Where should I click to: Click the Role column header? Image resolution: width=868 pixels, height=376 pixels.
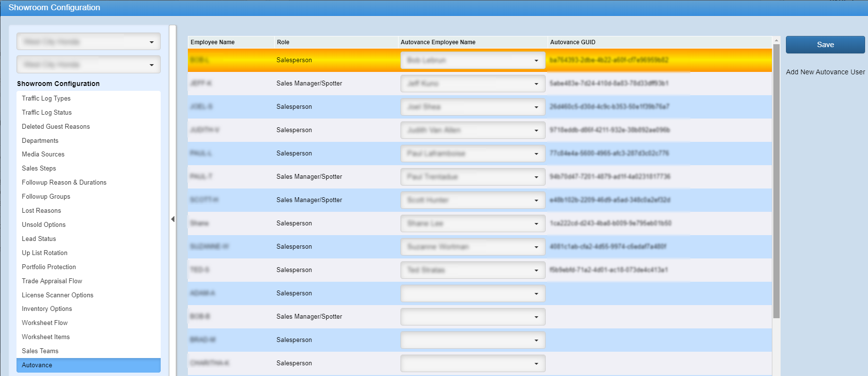pos(283,42)
